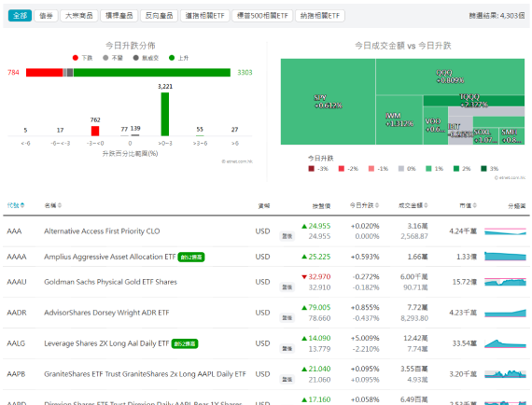View the AAAU intraday sparkline chart
532x405 pixels.
coord(505,282)
